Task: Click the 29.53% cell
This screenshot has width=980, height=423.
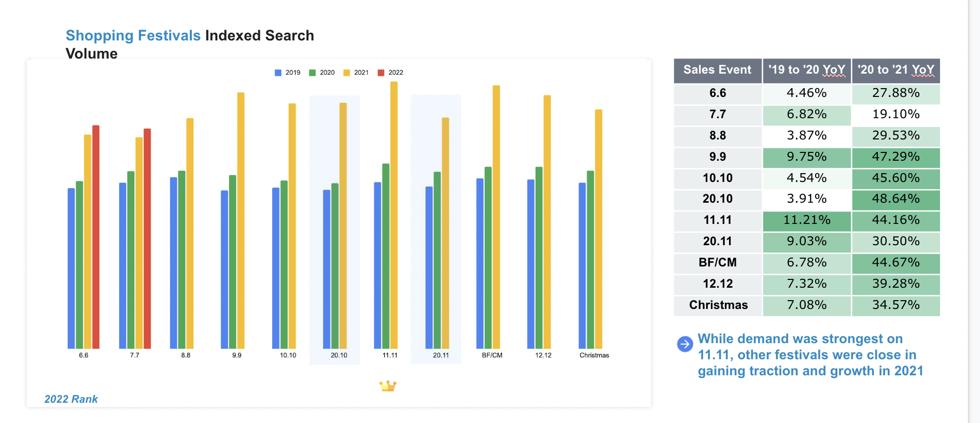Action: pos(896,136)
